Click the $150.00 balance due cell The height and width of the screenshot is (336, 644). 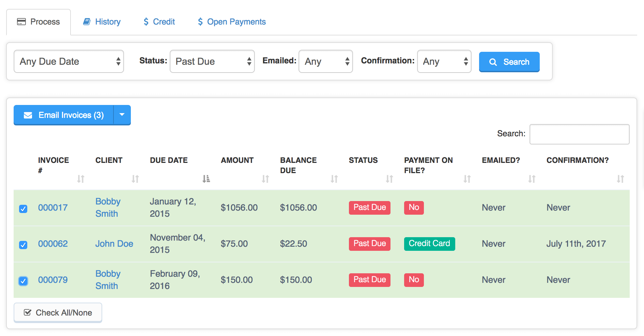click(296, 280)
